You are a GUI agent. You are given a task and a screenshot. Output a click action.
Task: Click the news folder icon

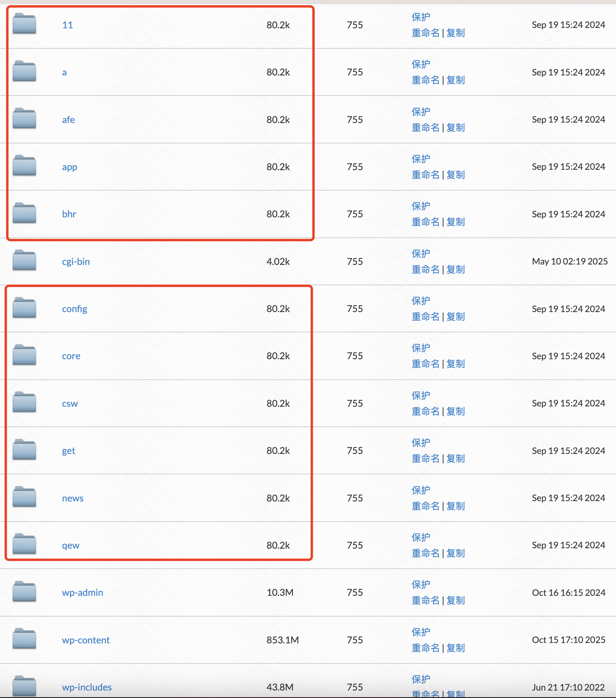(24, 498)
